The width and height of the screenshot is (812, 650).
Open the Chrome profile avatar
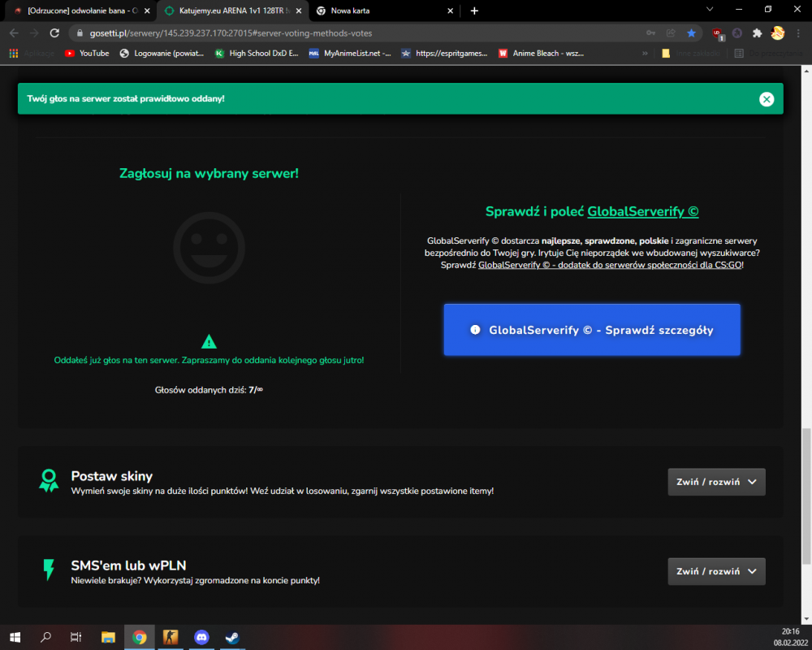(777, 33)
